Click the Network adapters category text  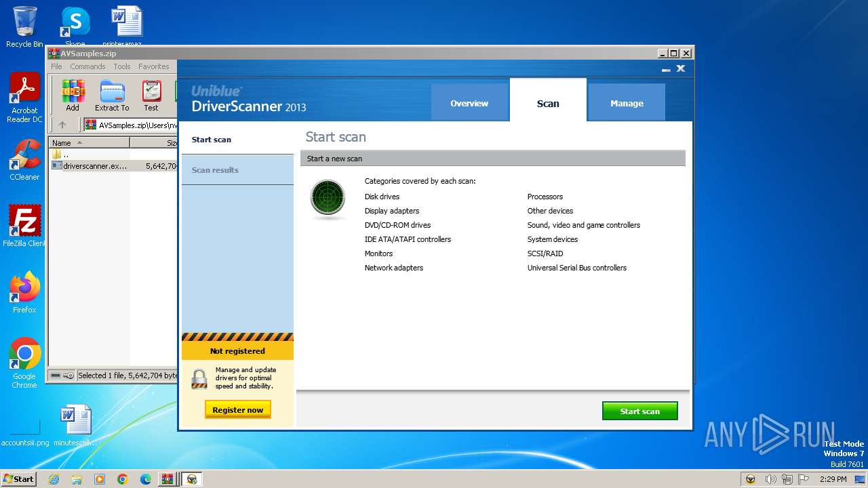click(x=394, y=268)
